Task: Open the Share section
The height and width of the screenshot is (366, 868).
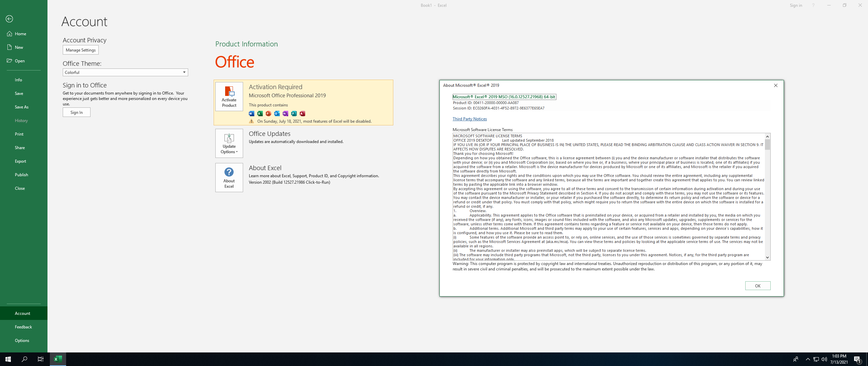Action: [24, 147]
